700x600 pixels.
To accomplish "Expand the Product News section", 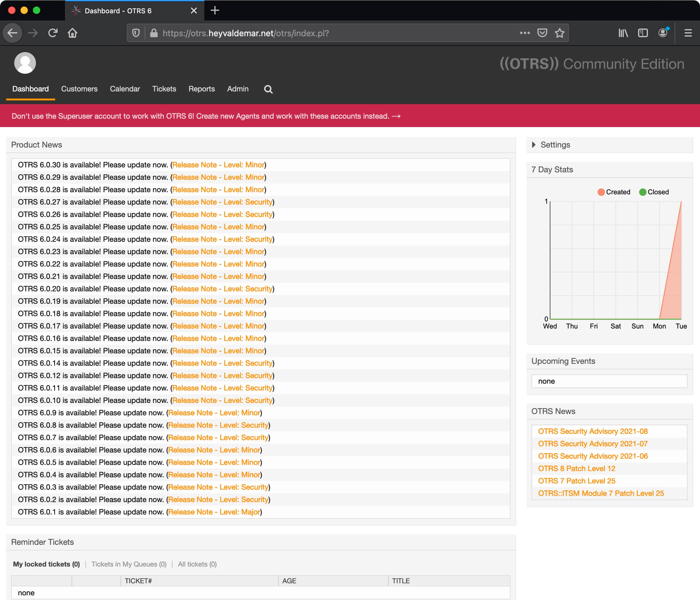I will coord(36,145).
